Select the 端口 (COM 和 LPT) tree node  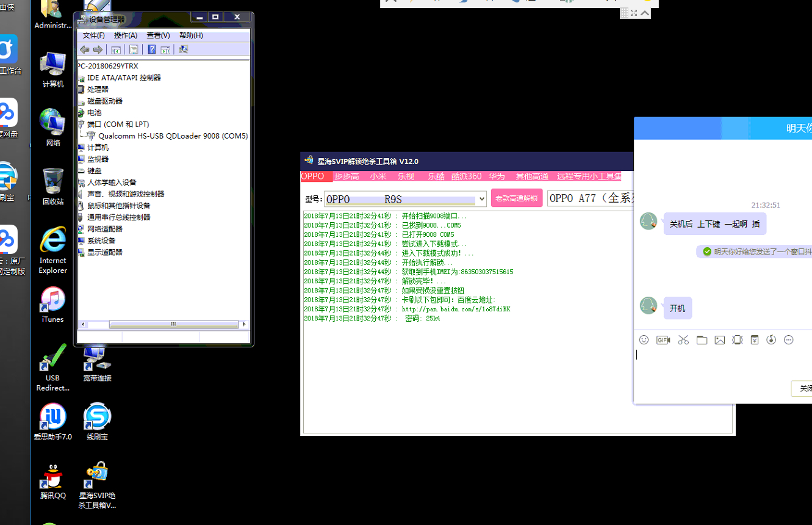[x=118, y=124]
